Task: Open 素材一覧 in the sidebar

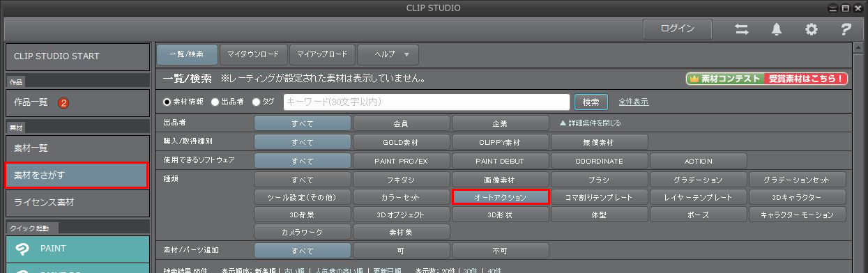Action: tap(77, 148)
